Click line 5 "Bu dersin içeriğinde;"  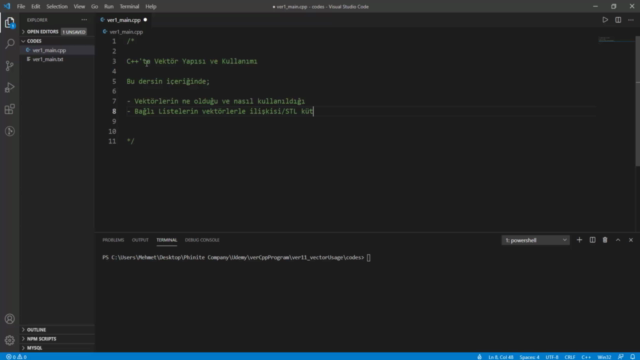tap(168, 81)
